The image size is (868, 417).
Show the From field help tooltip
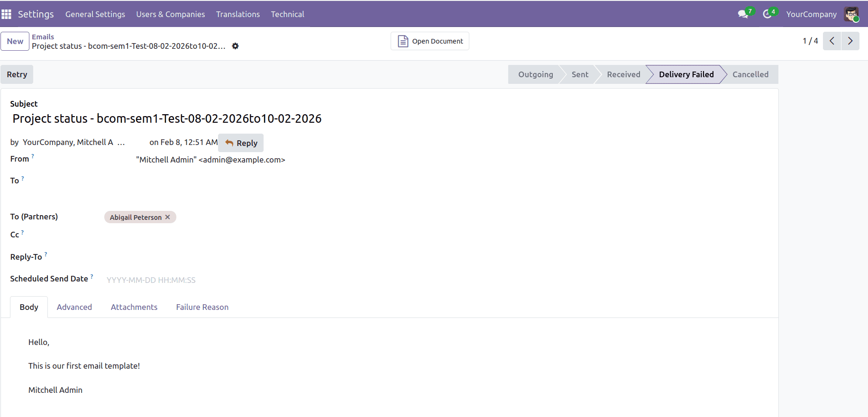tap(33, 155)
